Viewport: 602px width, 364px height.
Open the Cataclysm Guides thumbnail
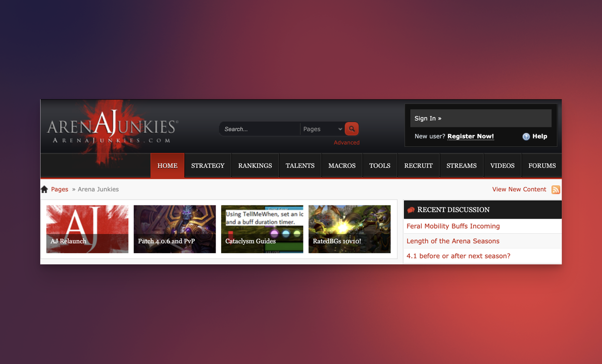pyautogui.click(x=262, y=229)
